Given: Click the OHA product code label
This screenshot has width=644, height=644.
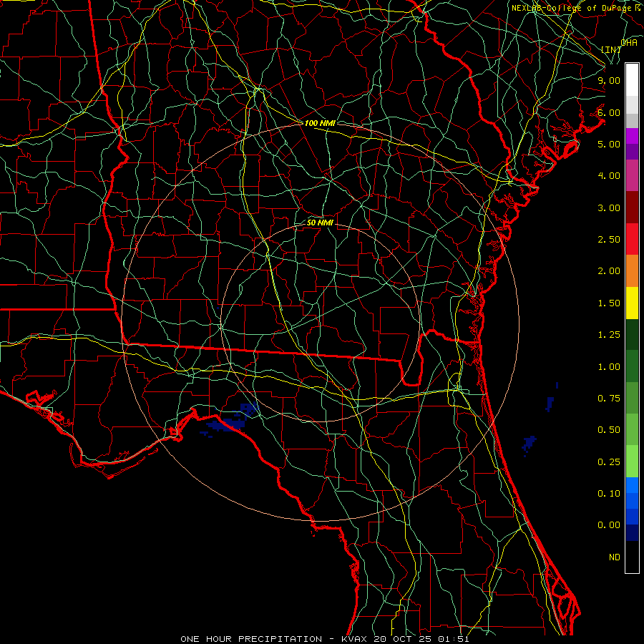Looking at the screenshot, I should coord(629,43).
